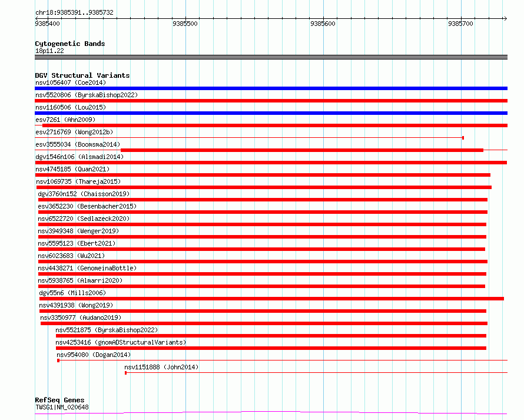Screen dimensions: 524x420
Task: Click the blue bar under nsv1160506 (Lou2015)
Action: tap(271, 113)
